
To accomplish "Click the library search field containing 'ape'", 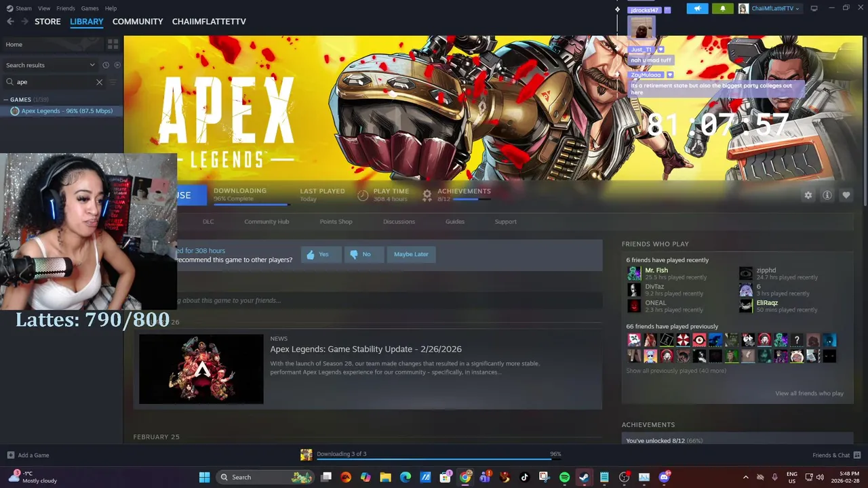I will 54,82.
